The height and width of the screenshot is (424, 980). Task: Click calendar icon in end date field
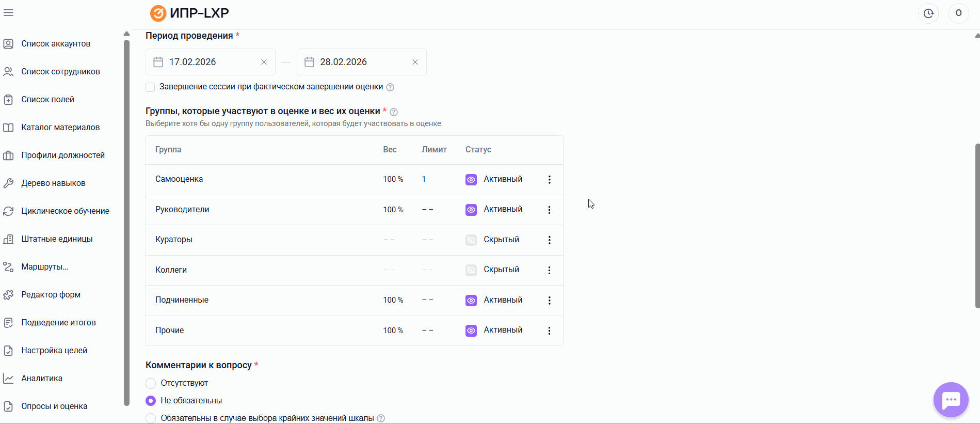(x=309, y=62)
